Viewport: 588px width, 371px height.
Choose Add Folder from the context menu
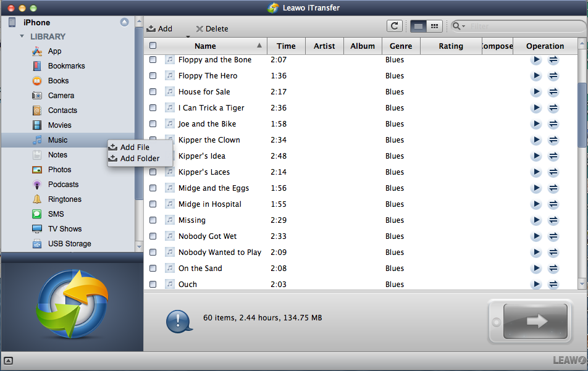pos(139,159)
